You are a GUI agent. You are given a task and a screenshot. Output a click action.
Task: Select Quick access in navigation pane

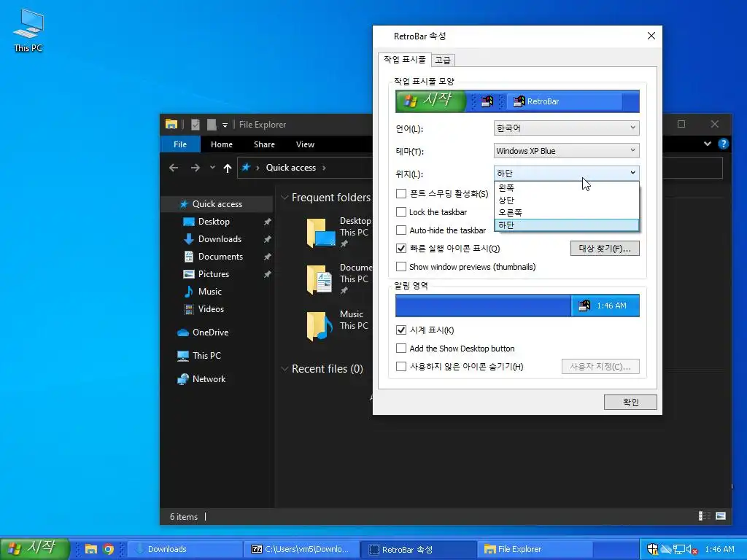coord(217,204)
